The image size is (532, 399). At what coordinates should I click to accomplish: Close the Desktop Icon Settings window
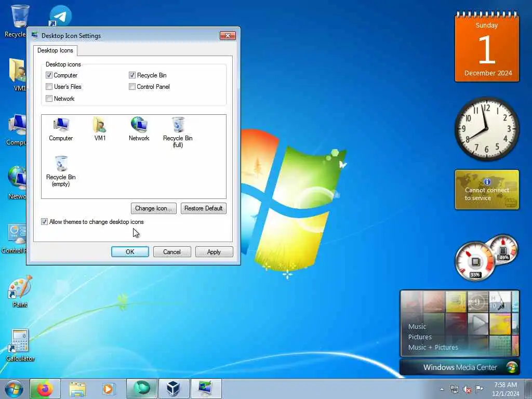(228, 36)
